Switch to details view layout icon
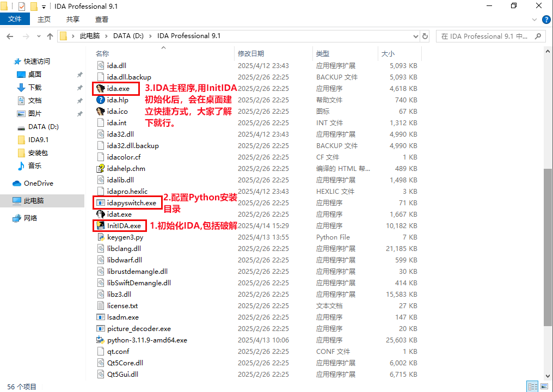The height and width of the screenshot is (392, 553). click(532, 387)
